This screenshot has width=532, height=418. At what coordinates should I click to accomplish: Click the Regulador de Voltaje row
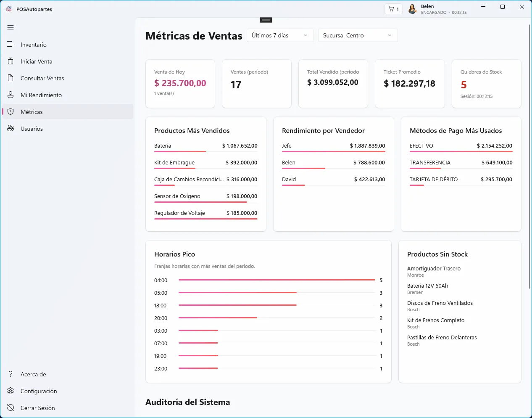pos(206,214)
